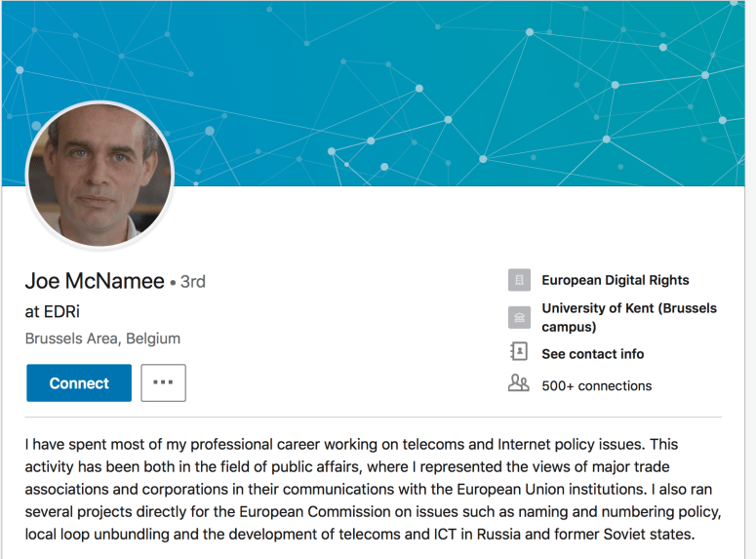Click the building icon beside European Digital Rights
Screen dimensions: 756x559
[x=519, y=280]
